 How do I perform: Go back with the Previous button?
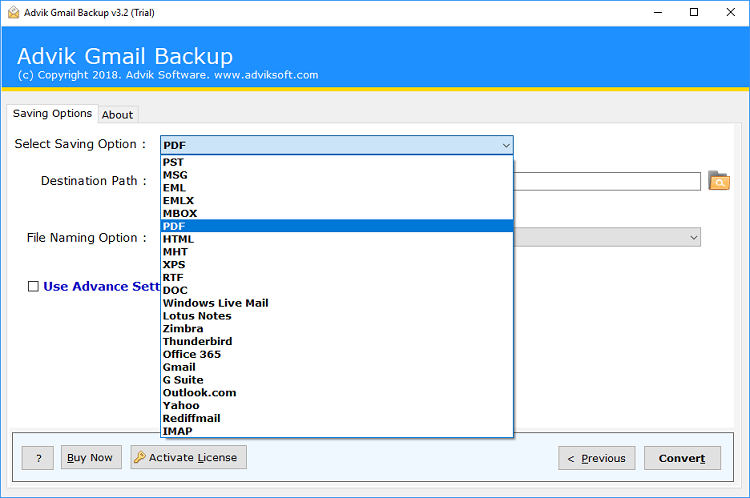pyautogui.click(x=596, y=458)
